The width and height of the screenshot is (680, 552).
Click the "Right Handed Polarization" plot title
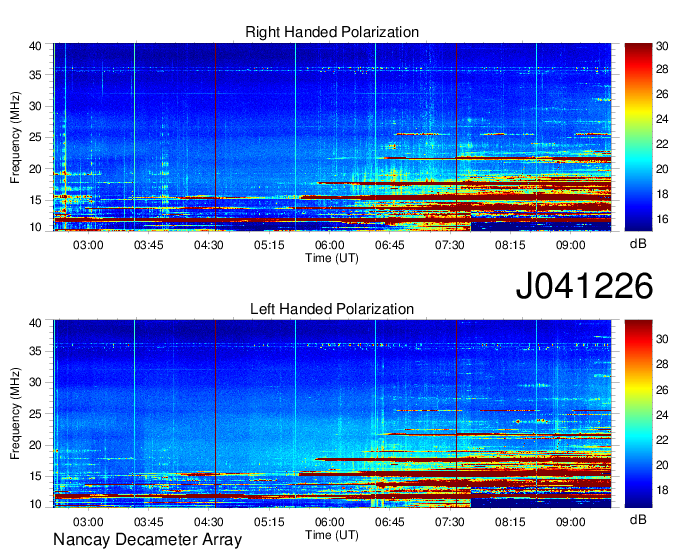(x=332, y=32)
